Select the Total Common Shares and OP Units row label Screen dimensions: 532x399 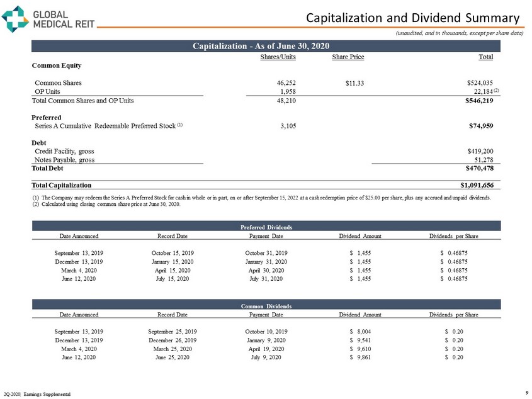[x=82, y=101]
